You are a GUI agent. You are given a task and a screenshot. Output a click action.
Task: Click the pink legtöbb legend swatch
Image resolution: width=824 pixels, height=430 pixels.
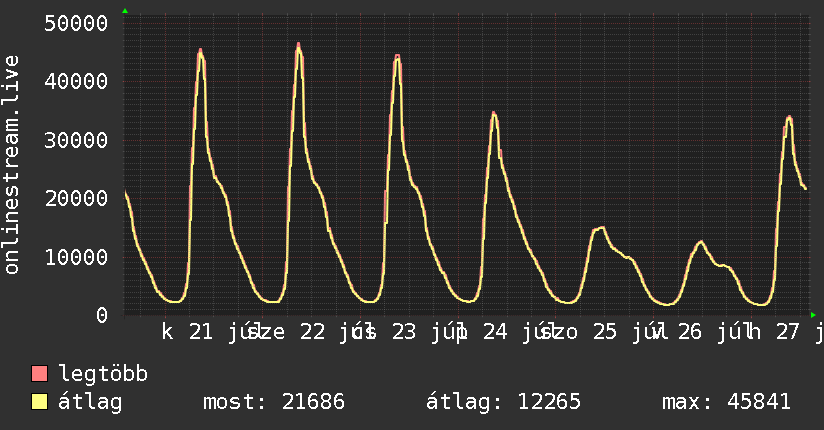[39, 373]
